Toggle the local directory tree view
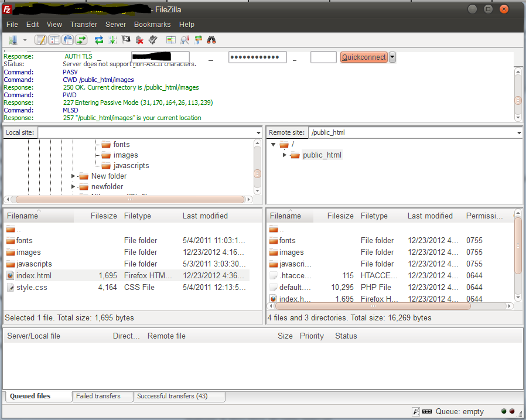This screenshot has height=420, width=526. click(54, 40)
